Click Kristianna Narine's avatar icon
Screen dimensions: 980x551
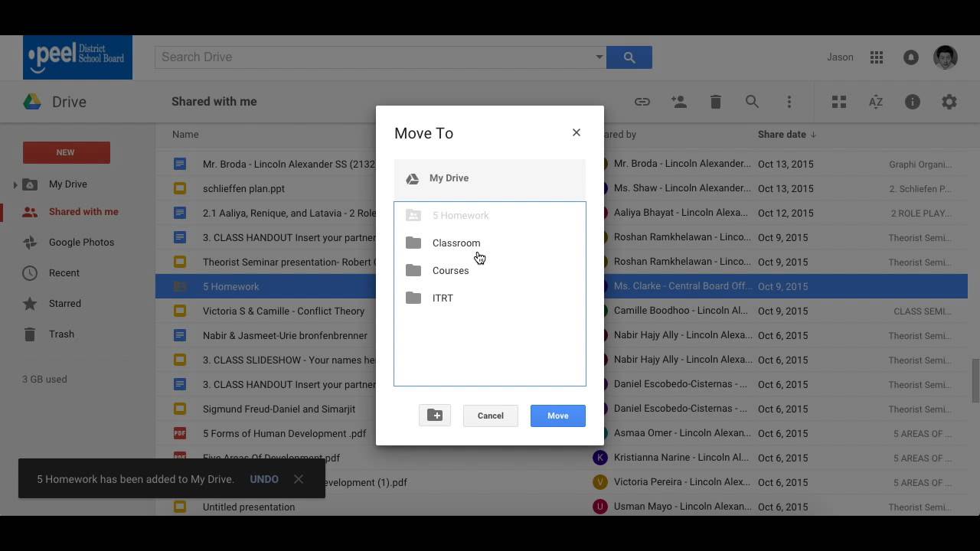[600, 458]
